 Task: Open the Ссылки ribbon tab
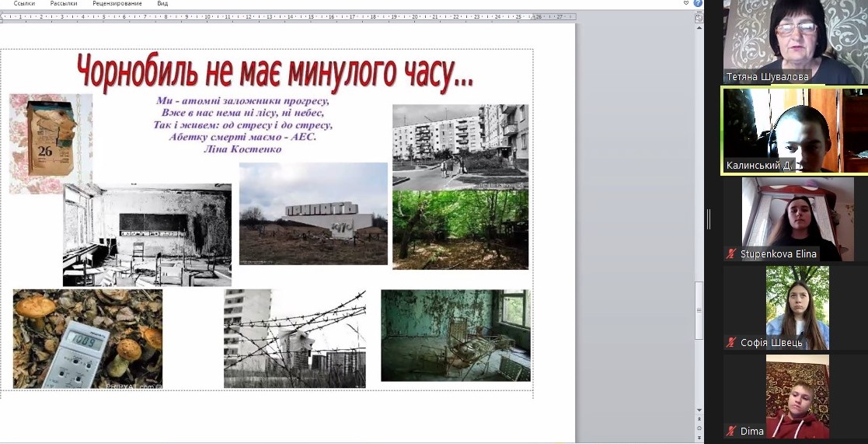(24, 4)
